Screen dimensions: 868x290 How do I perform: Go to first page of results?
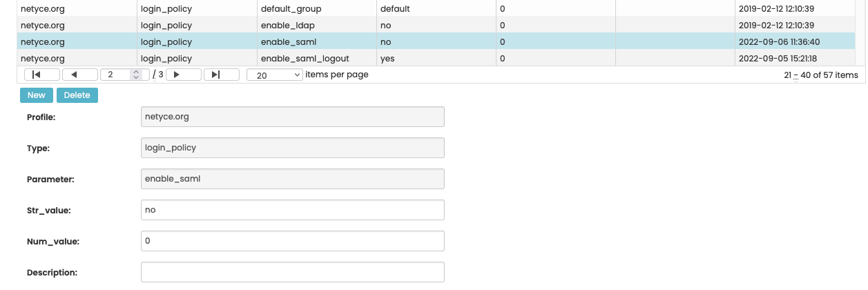41,75
